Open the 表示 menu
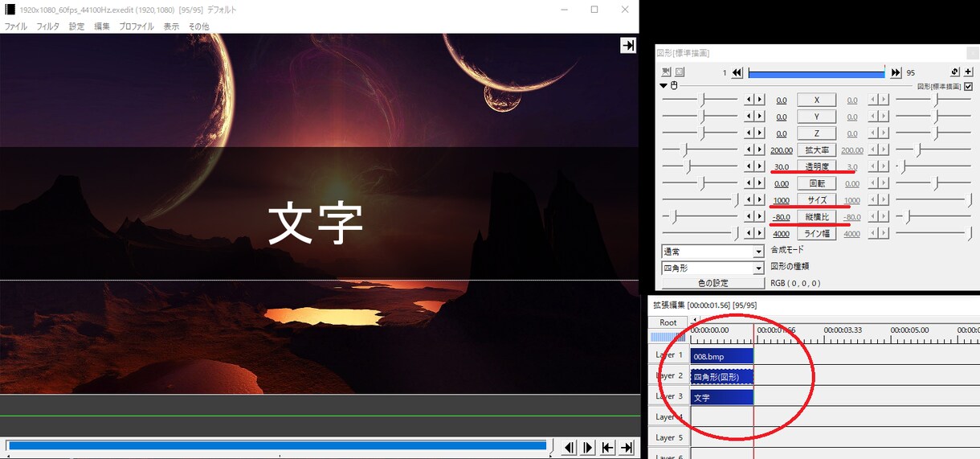980x459 pixels. pyautogui.click(x=171, y=27)
